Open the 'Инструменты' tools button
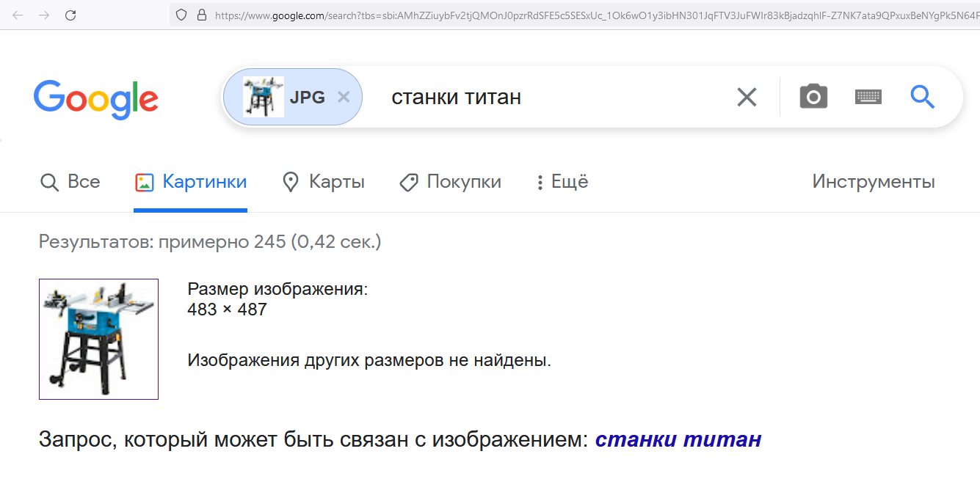 [x=874, y=182]
